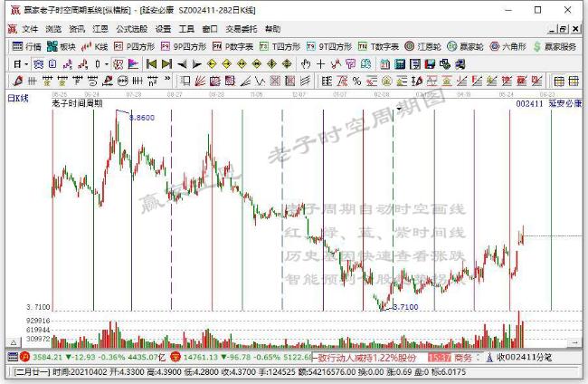Select the crosshair plus cursor tool
Viewport: 588px width, 384px height.
[320, 64]
